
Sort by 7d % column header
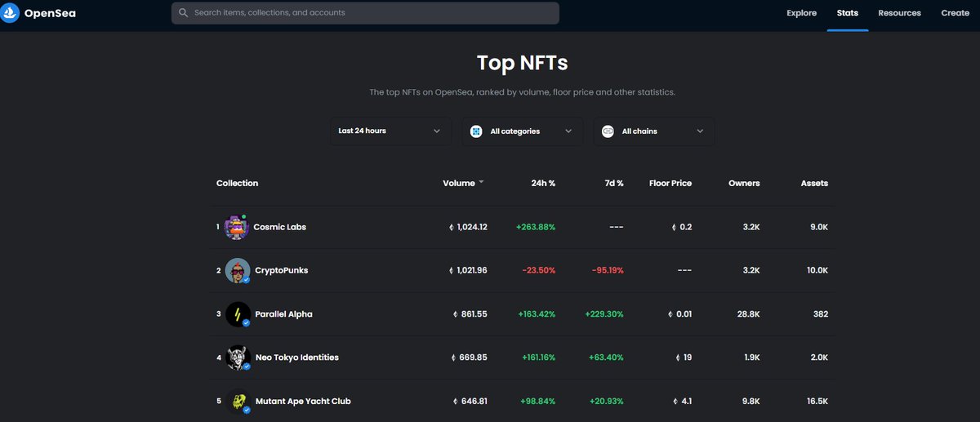pyautogui.click(x=612, y=183)
